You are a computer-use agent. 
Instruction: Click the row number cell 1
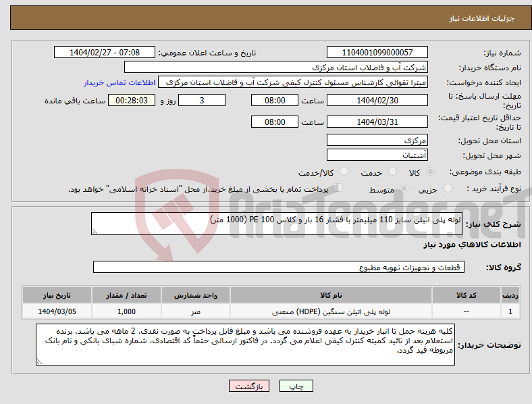pos(510,311)
